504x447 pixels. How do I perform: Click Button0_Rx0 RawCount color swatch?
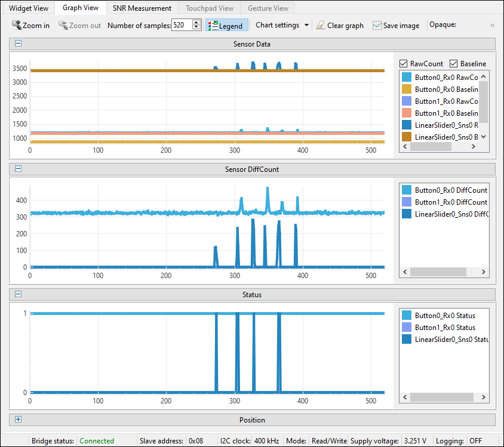407,77
